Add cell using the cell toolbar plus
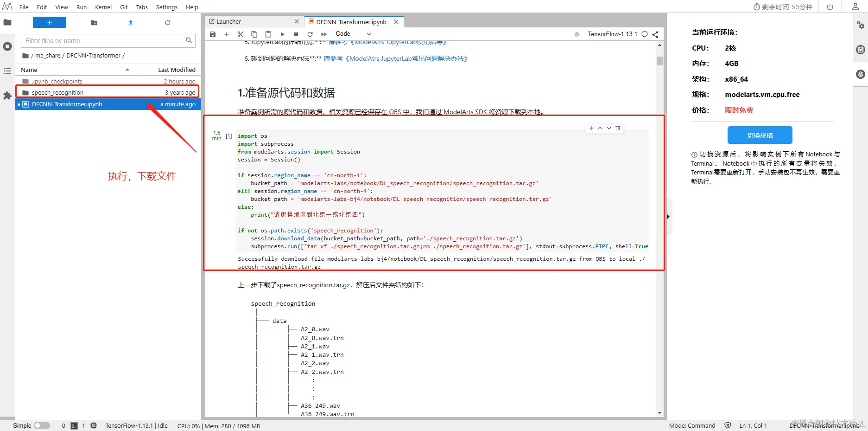The image size is (868, 431). point(591,128)
